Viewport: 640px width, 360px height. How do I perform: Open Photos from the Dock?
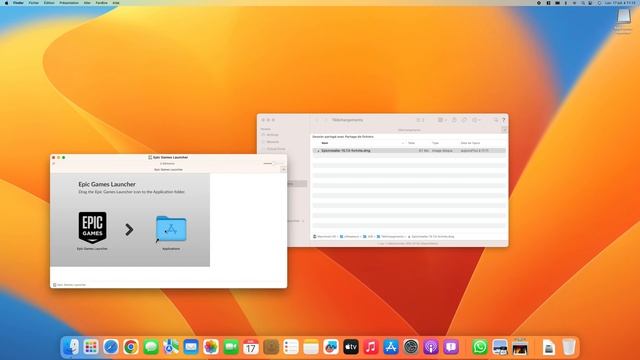pos(211,347)
